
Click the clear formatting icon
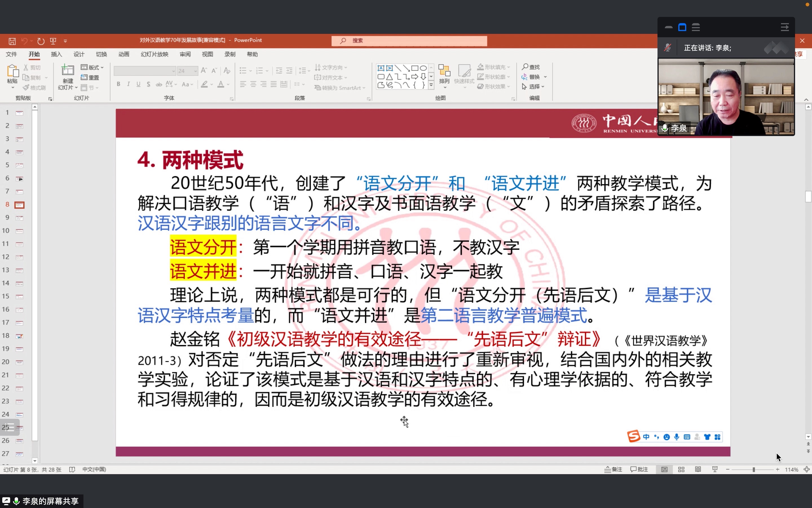(227, 71)
